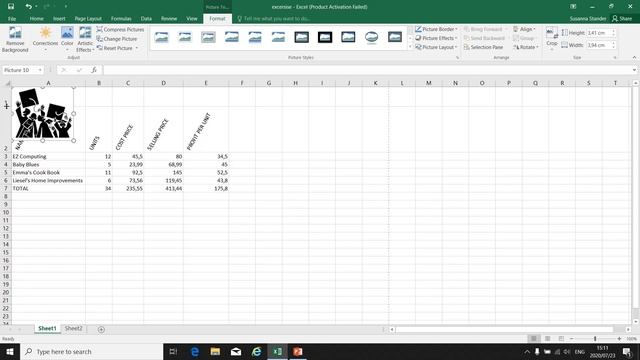Click Compress Pictures
This screenshot has width=640, height=360.
[x=120, y=29]
